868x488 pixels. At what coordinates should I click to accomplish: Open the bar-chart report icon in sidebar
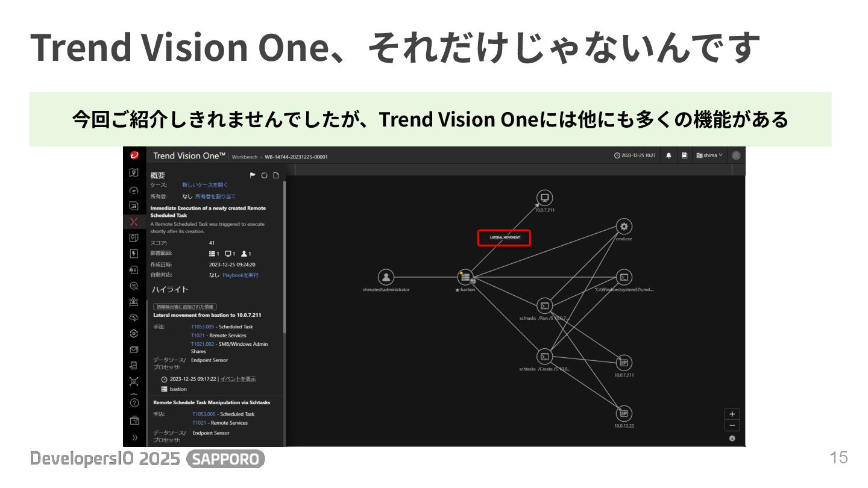134,205
